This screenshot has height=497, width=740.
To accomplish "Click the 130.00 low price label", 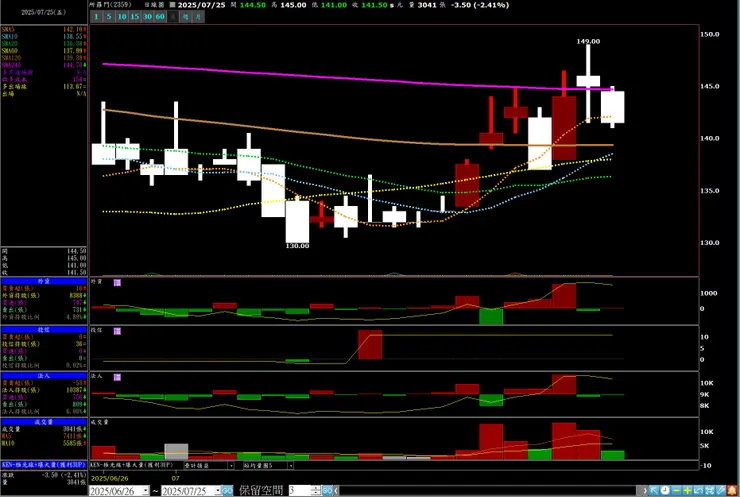I will click(x=297, y=246).
